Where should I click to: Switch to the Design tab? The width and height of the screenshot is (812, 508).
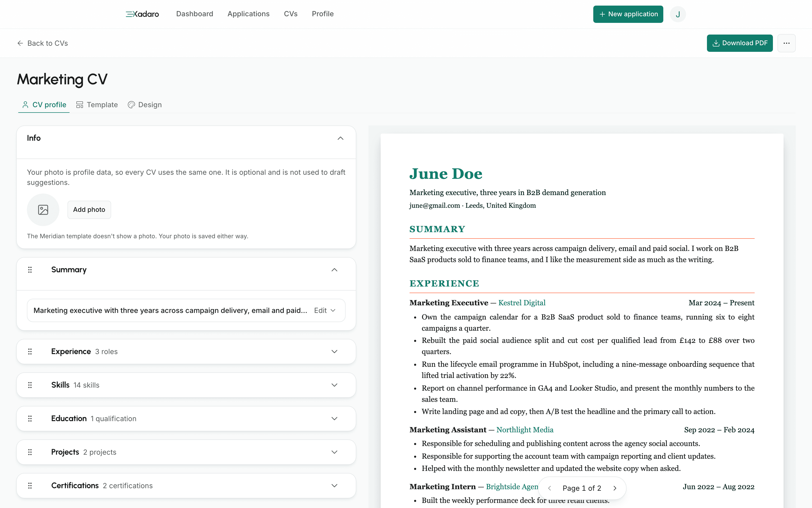pyautogui.click(x=145, y=105)
